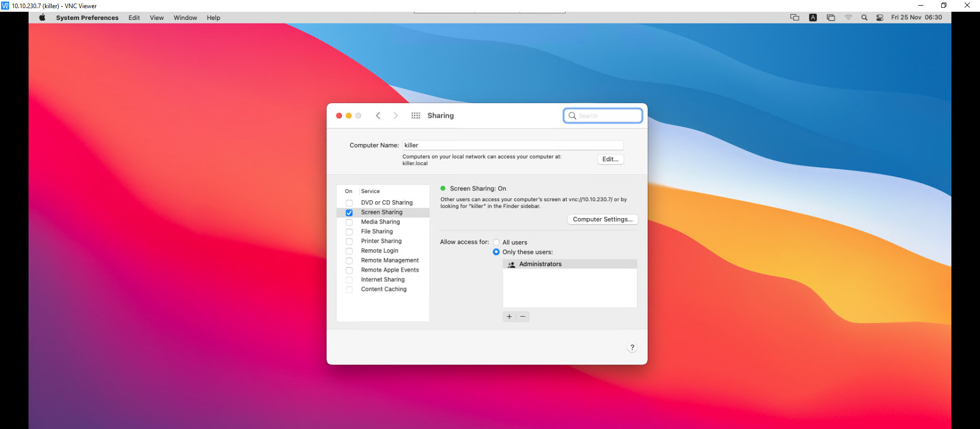
Task: Open Spotlight search in menu bar
Action: [x=864, y=17]
